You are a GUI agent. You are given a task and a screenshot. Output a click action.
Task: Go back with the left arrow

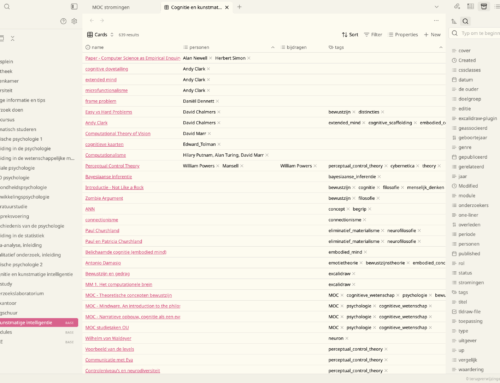point(92,21)
